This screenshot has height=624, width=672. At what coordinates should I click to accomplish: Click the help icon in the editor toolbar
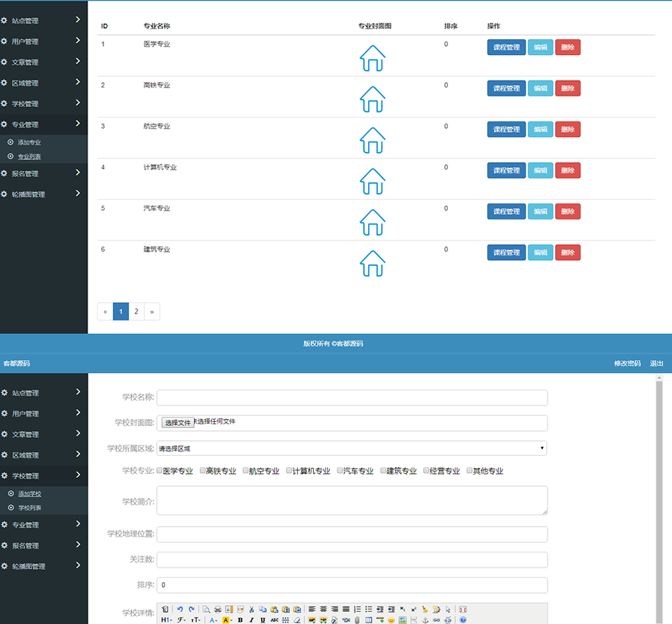(463, 620)
